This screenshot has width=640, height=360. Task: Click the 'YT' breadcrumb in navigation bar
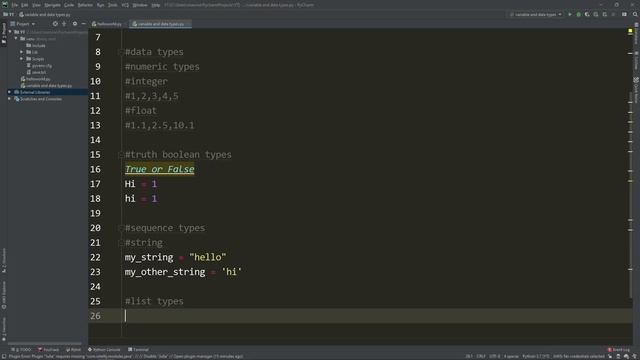9,14
